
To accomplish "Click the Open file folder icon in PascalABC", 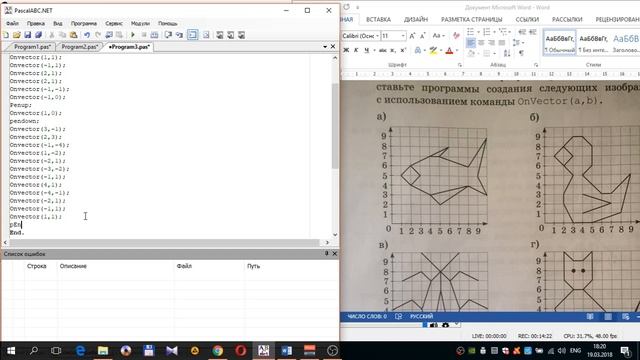I will [x=17, y=35].
